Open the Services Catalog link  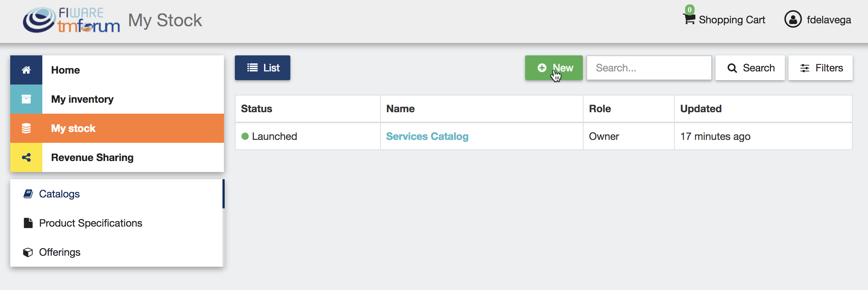coord(427,136)
